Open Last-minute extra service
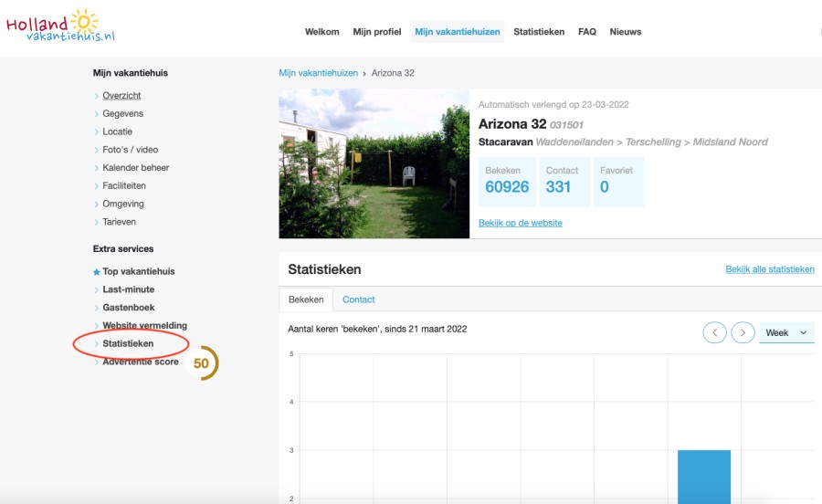This screenshot has width=822, height=504. click(x=129, y=289)
